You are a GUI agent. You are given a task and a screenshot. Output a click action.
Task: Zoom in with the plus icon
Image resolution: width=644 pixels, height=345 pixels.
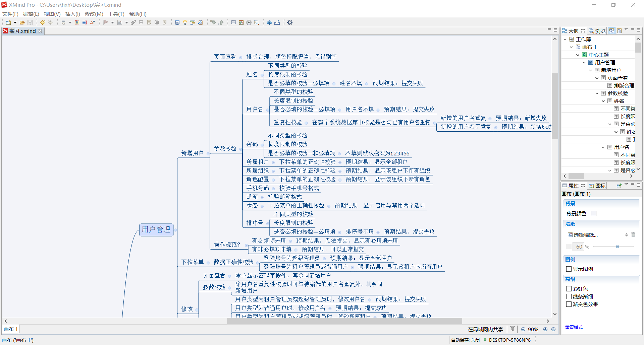tap(545, 329)
